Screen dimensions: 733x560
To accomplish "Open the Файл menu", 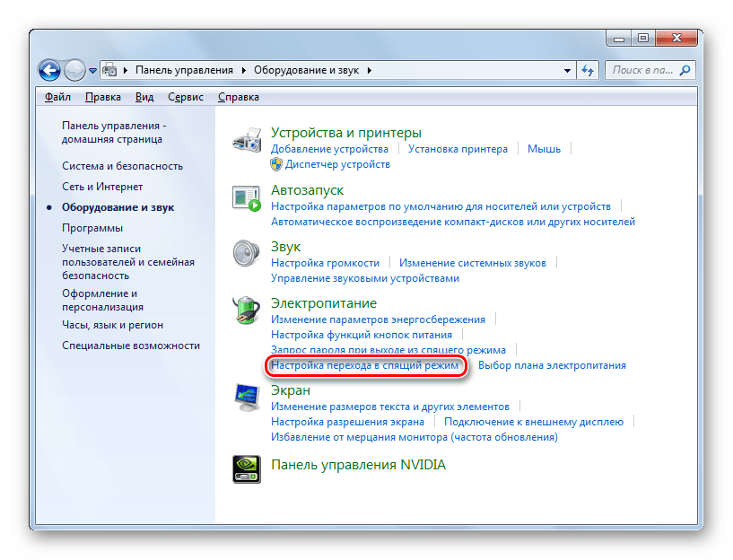I will 57,97.
